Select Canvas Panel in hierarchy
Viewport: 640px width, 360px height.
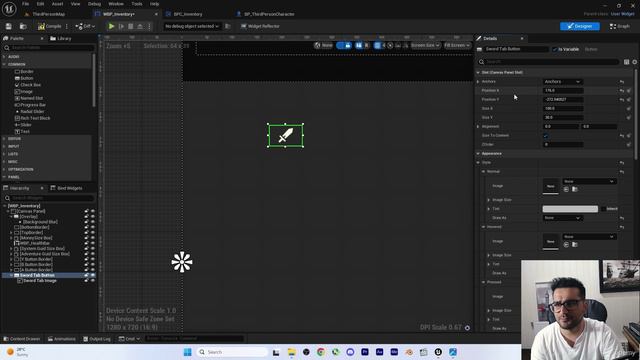pos(29,211)
